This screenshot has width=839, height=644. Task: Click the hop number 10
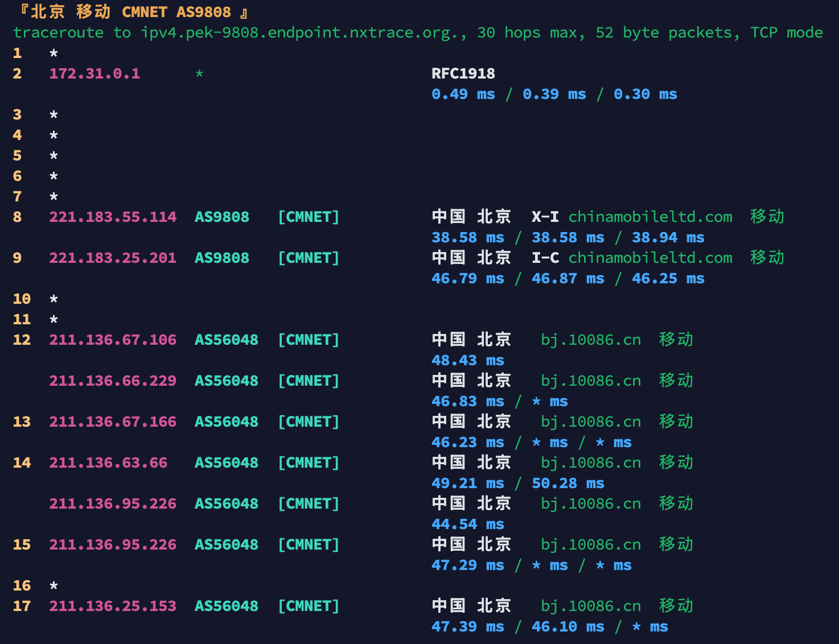[22, 299]
